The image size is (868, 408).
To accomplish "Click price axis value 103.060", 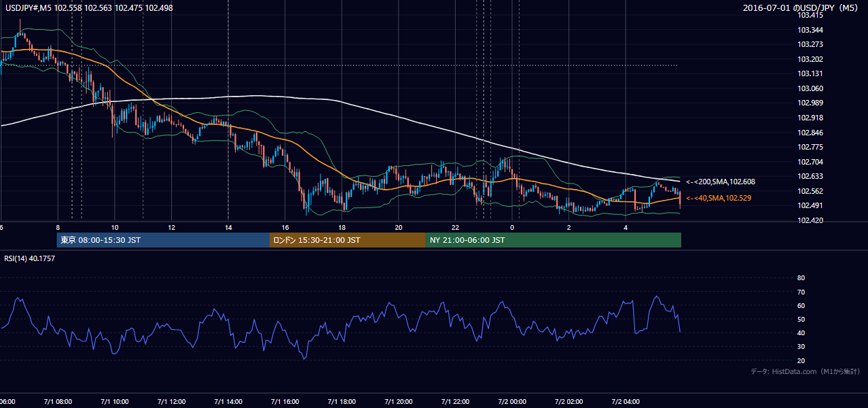I will pyautogui.click(x=810, y=88).
